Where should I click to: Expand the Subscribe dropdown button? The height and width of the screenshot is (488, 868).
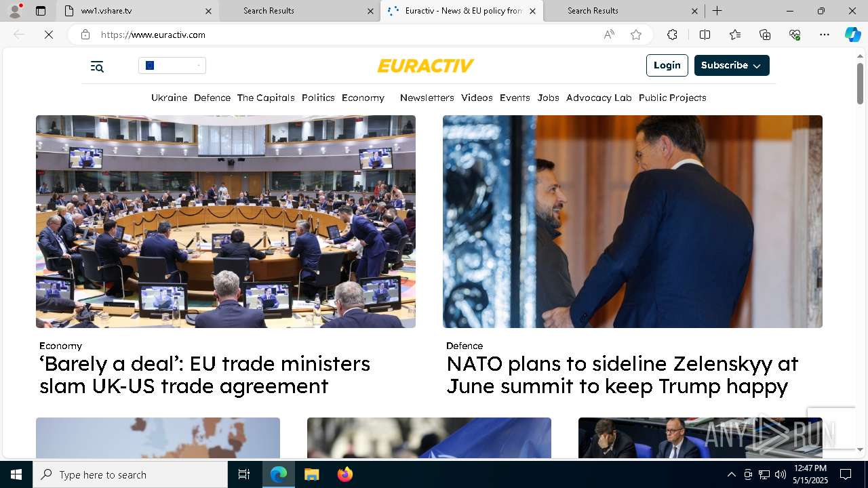(732, 65)
